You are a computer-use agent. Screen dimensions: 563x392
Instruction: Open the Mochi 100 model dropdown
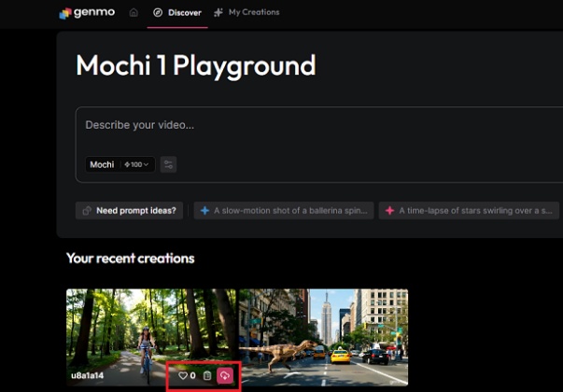tap(120, 164)
